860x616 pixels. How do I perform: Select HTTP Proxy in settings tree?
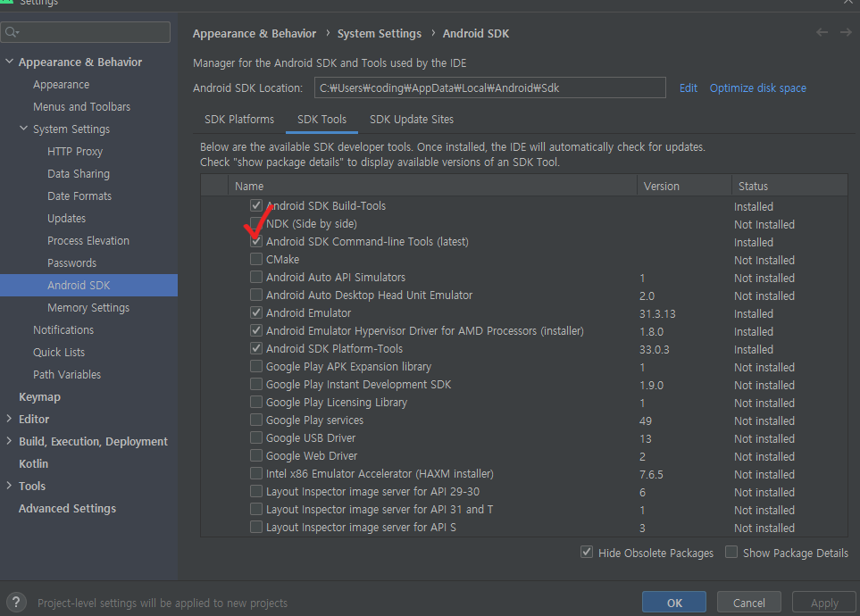tap(75, 152)
